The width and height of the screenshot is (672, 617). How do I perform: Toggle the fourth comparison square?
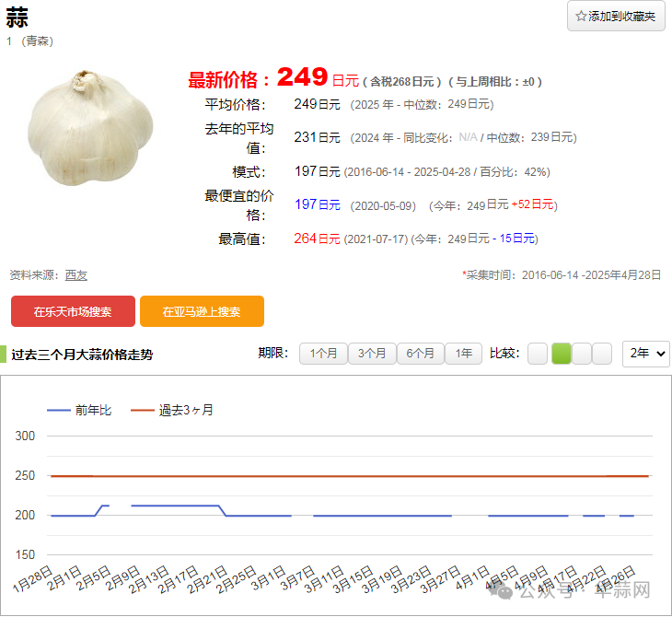click(x=602, y=354)
